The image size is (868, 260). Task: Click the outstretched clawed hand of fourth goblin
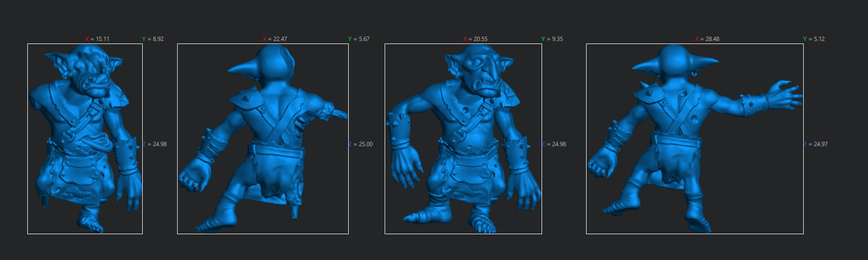[x=784, y=95]
